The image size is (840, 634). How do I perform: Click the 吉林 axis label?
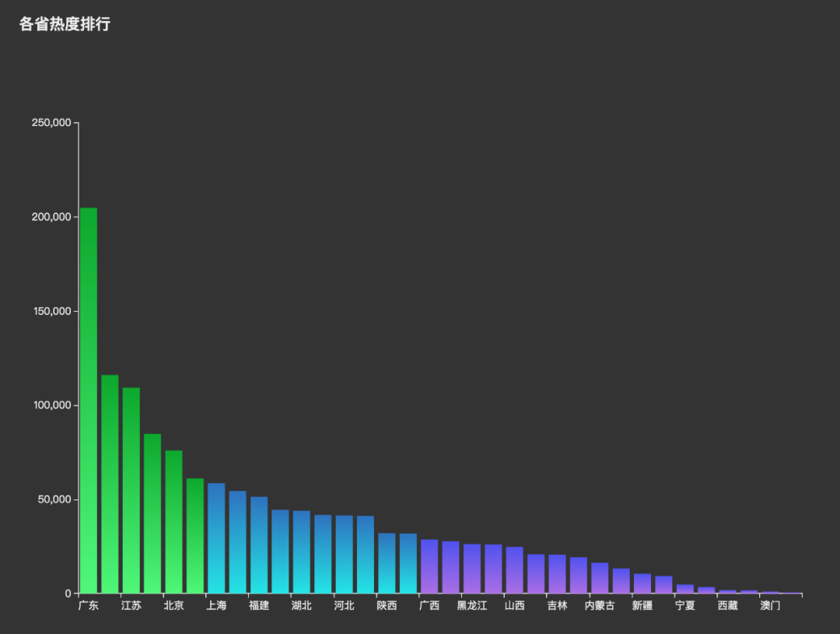click(x=557, y=605)
